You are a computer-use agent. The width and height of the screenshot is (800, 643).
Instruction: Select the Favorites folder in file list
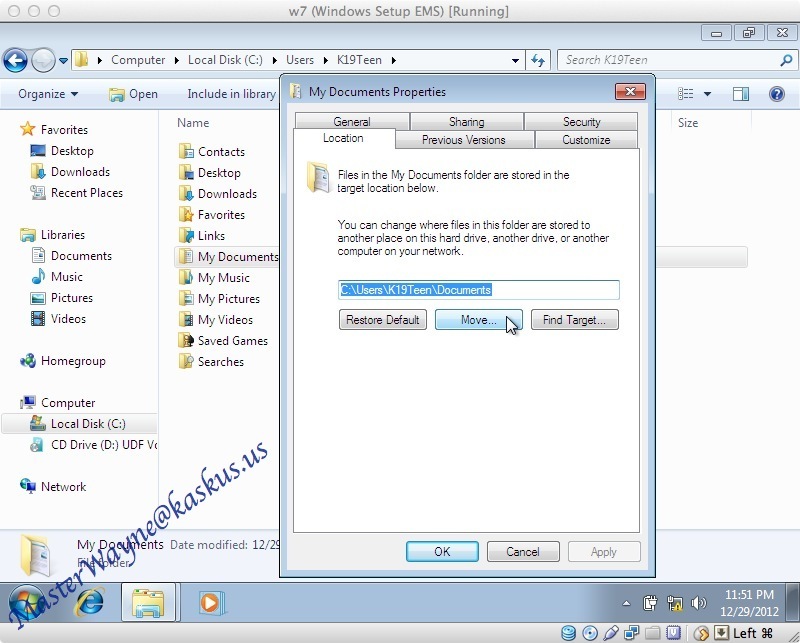pos(212,214)
